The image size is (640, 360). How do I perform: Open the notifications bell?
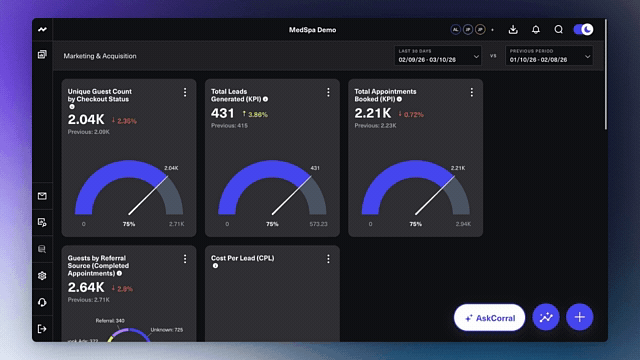point(536,29)
